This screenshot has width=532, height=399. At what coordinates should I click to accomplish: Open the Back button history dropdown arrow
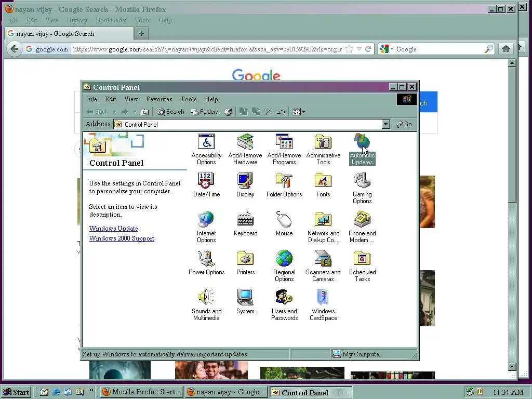115,112
